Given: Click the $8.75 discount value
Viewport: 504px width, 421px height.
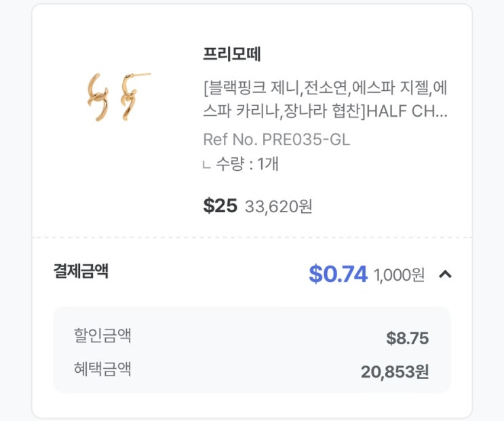Looking at the screenshot, I should (x=407, y=338).
